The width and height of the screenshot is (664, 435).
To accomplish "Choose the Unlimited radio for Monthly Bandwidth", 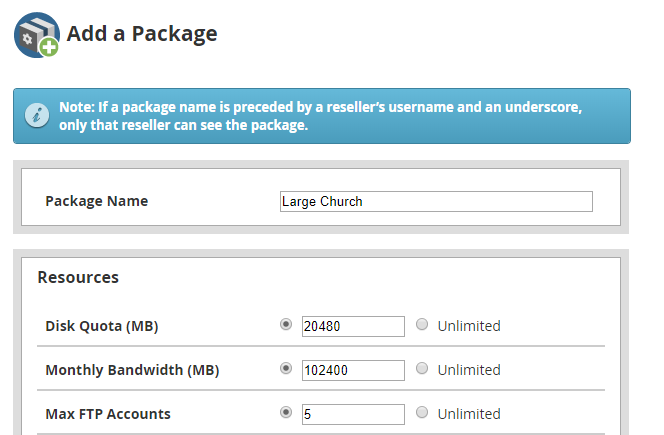I will (x=422, y=369).
